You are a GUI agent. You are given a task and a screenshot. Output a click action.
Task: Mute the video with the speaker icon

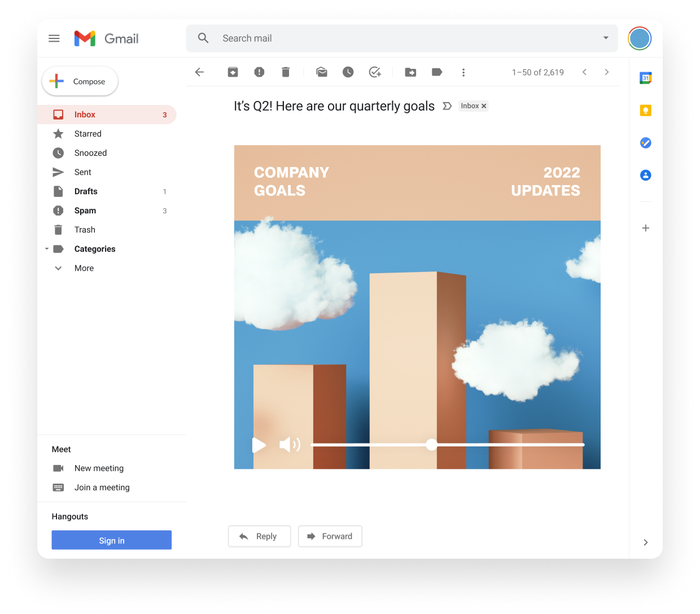coord(290,445)
